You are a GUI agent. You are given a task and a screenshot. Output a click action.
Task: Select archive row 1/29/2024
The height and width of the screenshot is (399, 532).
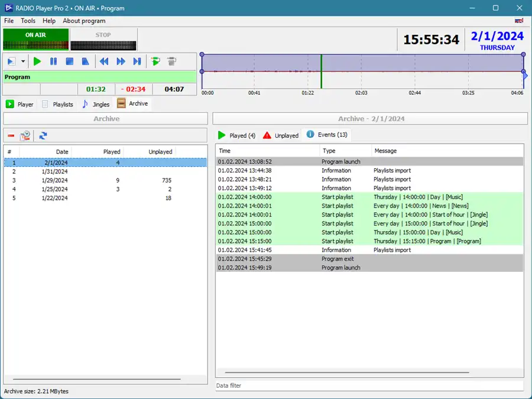tap(106, 180)
